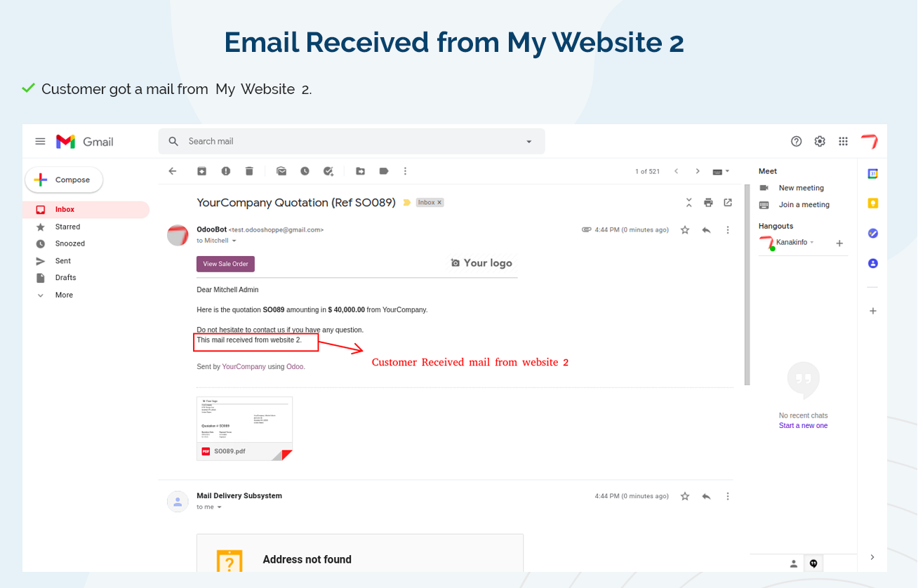
Task: Expand the 'to Mitchell' recipient details
Action: [x=234, y=241]
